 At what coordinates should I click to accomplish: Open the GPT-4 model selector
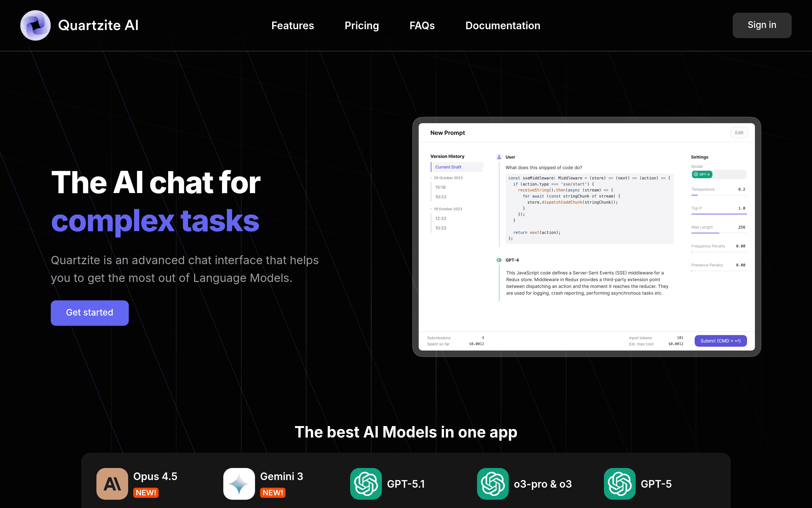click(719, 174)
